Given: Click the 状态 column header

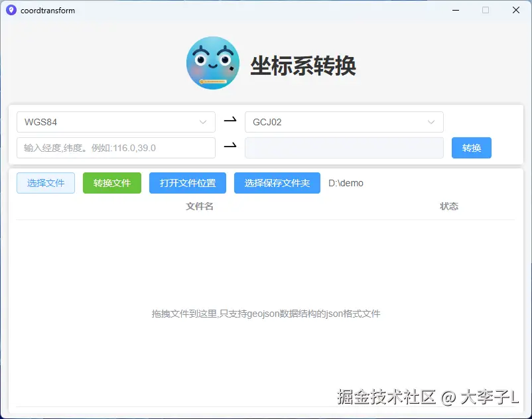Looking at the screenshot, I should (x=449, y=206).
